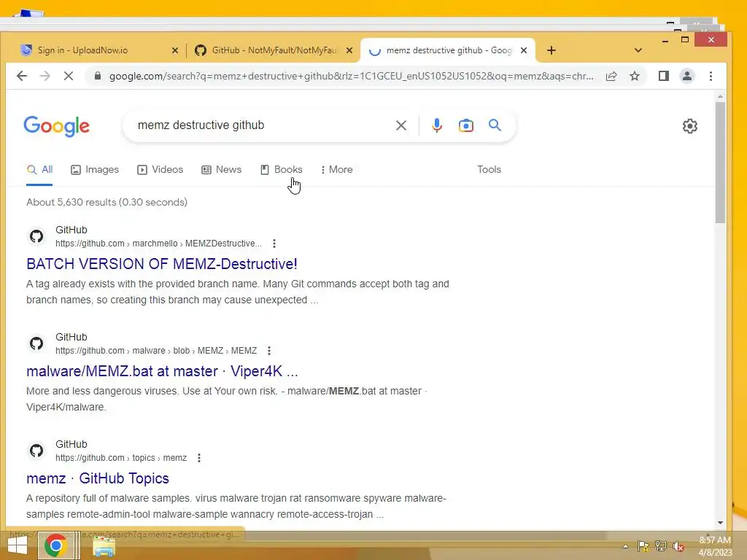The width and height of the screenshot is (747, 560).
Task: Stop loading the page
Action: [68, 76]
